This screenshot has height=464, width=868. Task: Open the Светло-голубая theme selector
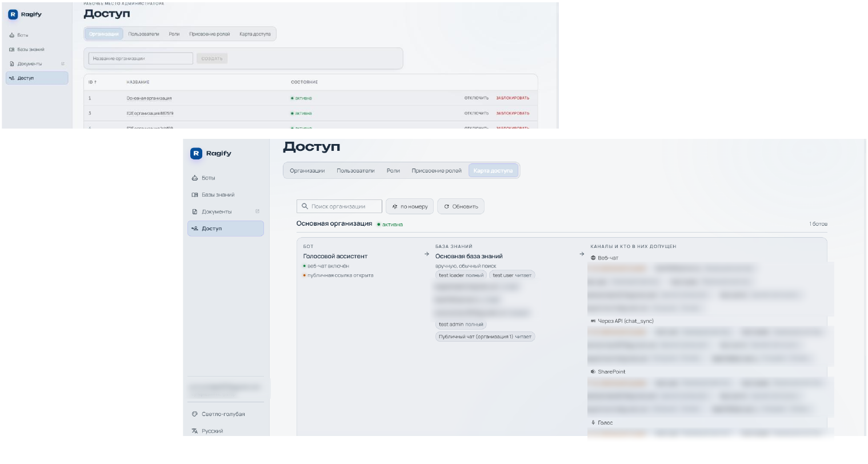point(226,414)
